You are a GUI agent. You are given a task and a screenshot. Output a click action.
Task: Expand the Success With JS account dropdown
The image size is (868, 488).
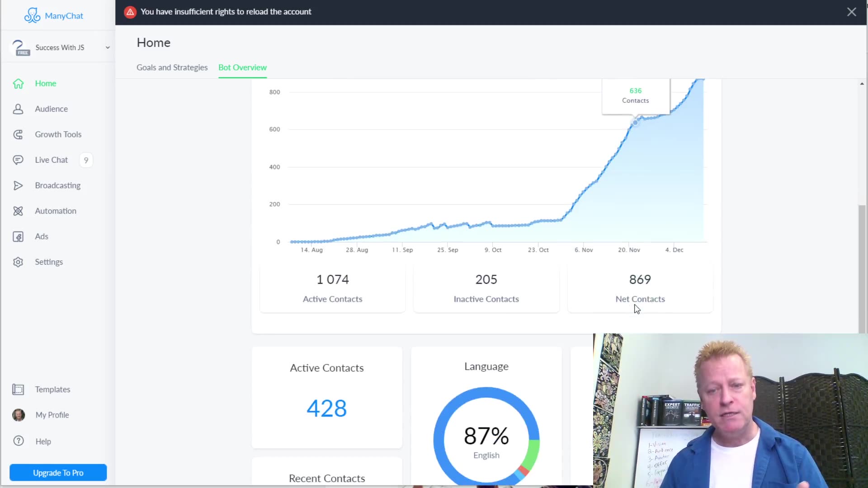click(x=108, y=47)
